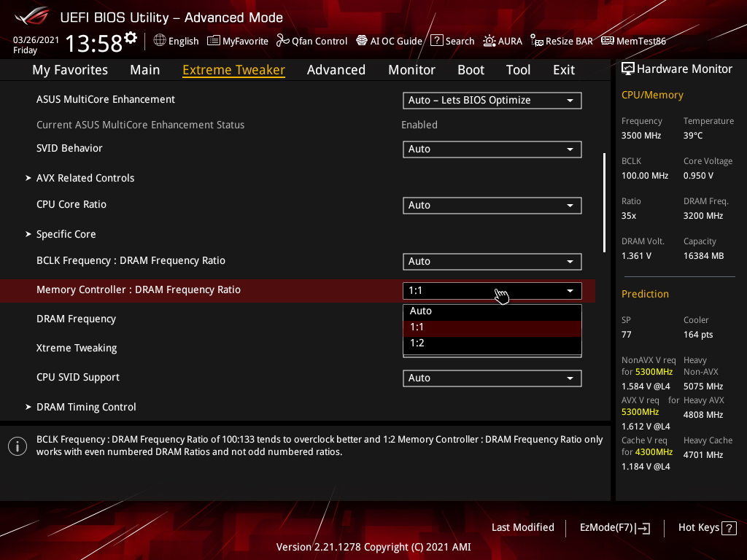Click the 16384 MB capacity value
Viewport: 747px width, 560px height.
click(x=704, y=256)
